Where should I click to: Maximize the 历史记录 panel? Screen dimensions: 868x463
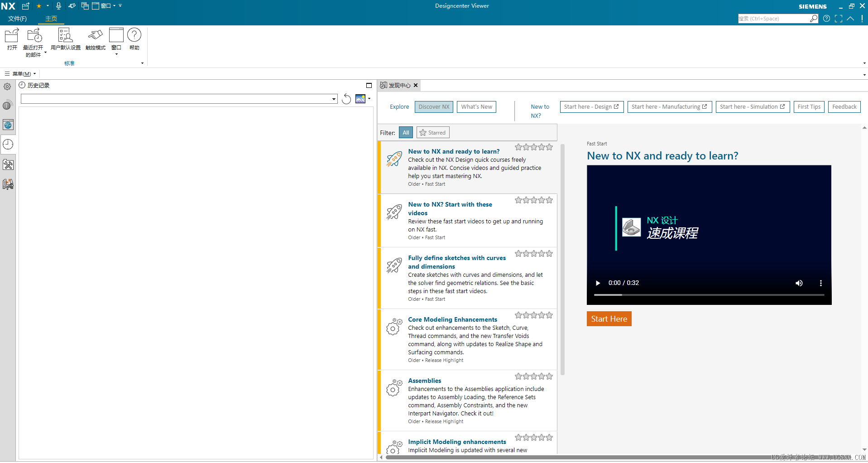pos(369,85)
